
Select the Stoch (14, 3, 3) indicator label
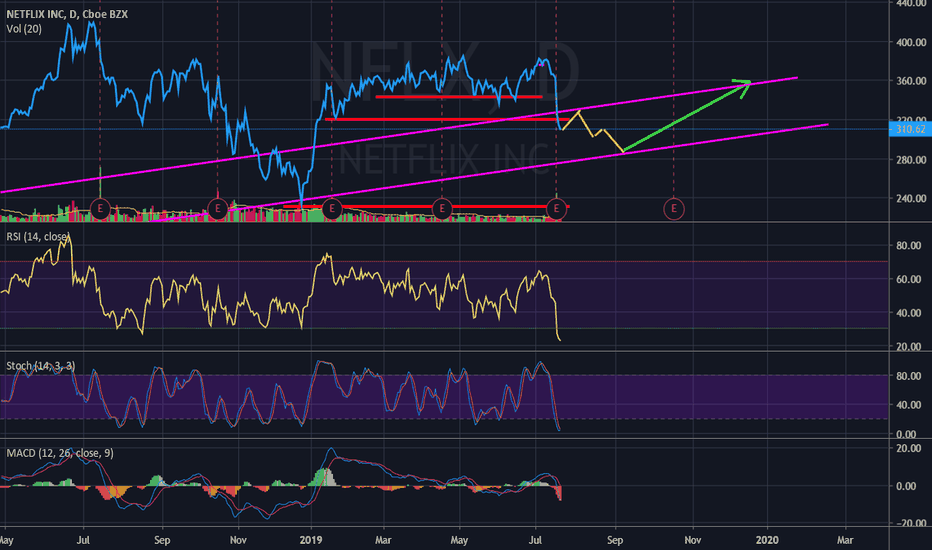tap(40, 366)
